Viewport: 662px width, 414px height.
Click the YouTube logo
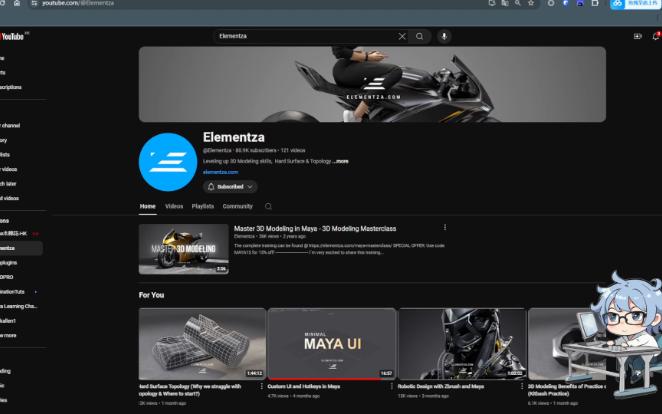tap(12, 37)
